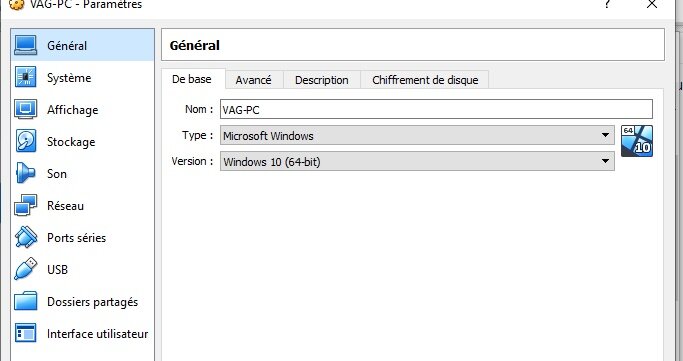Click the Nom field containing VAG-PC
This screenshot has width=683, height=361.
[x=436, y=109]
